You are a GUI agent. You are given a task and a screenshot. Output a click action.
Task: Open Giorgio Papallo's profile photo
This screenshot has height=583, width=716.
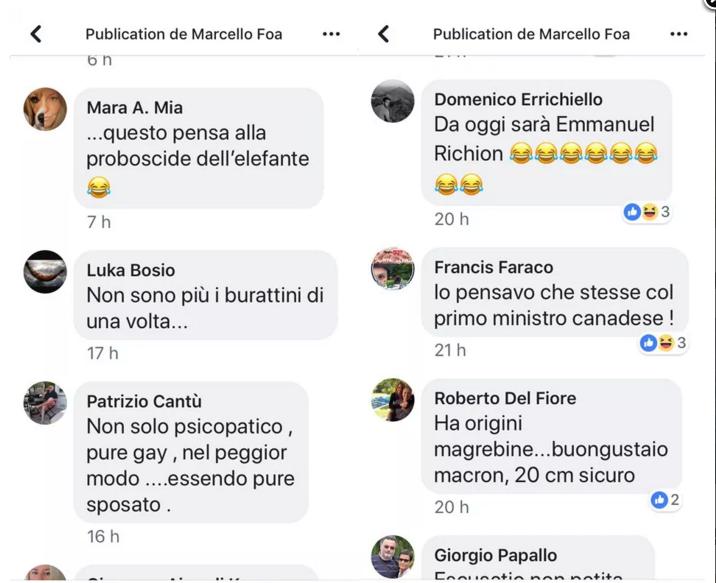tap(393, 557)
